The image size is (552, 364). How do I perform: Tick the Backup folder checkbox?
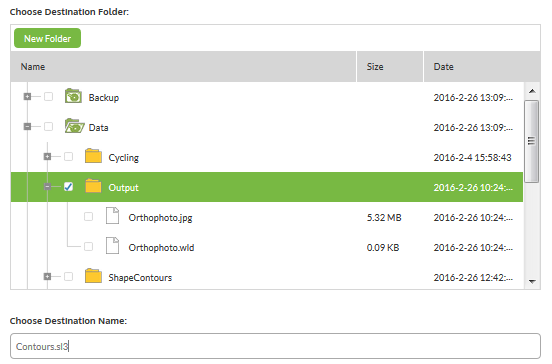49,96
